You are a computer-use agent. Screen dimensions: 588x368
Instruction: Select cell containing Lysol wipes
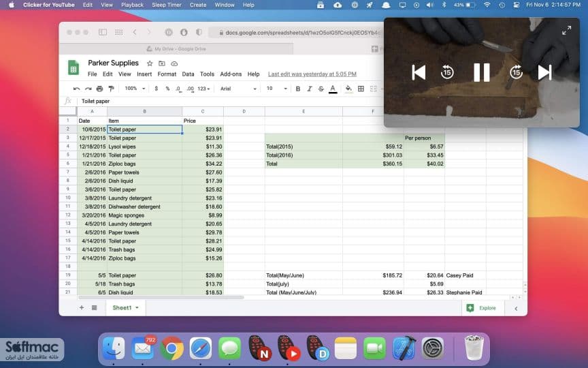pyautogui.click(x=145, y=147)
